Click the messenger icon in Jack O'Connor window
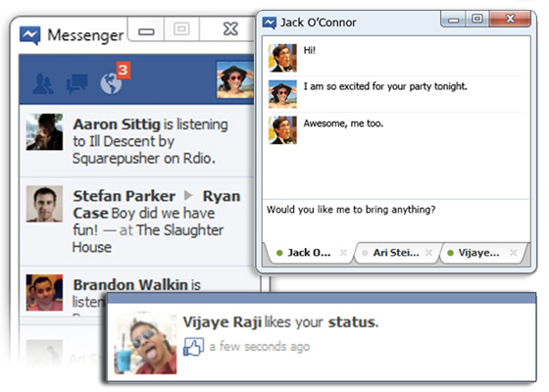549x392 pixels. pos(270,24)
